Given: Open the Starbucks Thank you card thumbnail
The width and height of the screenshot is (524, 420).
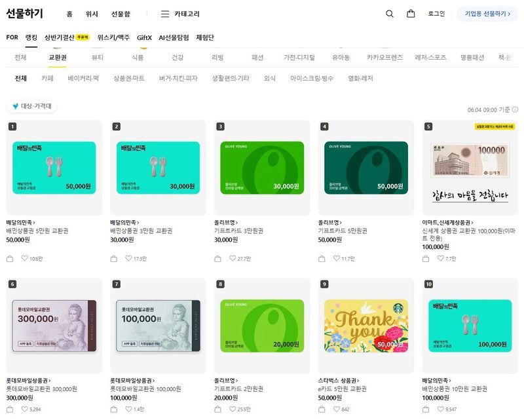Looking at the screenshot, I should click(366, 326).
